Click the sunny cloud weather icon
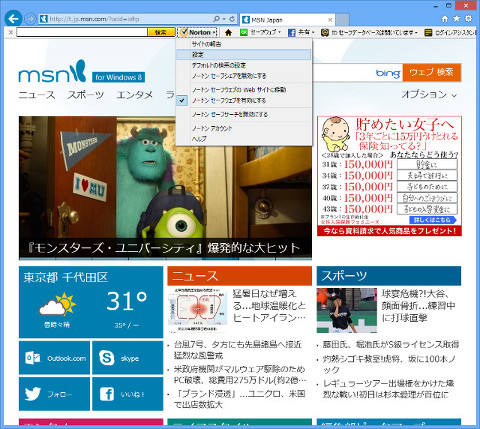The width and height of the screenshot is (480, 429). pos(57,304)
